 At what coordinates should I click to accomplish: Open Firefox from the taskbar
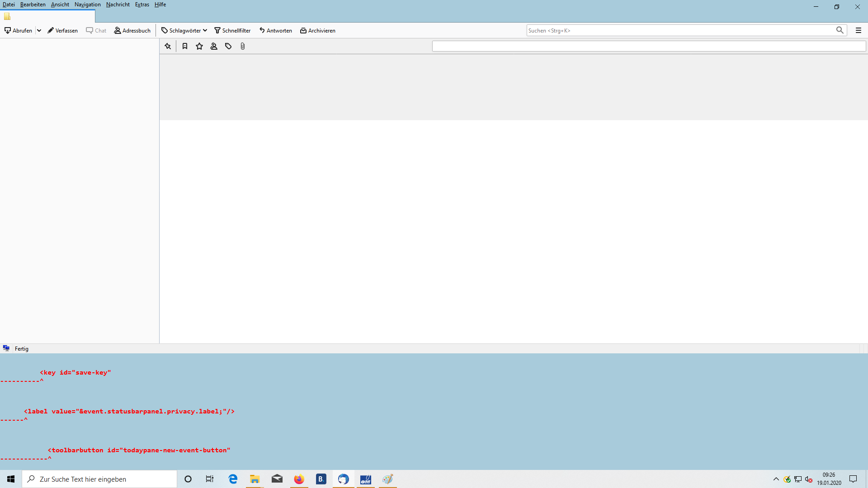[299, 479]
